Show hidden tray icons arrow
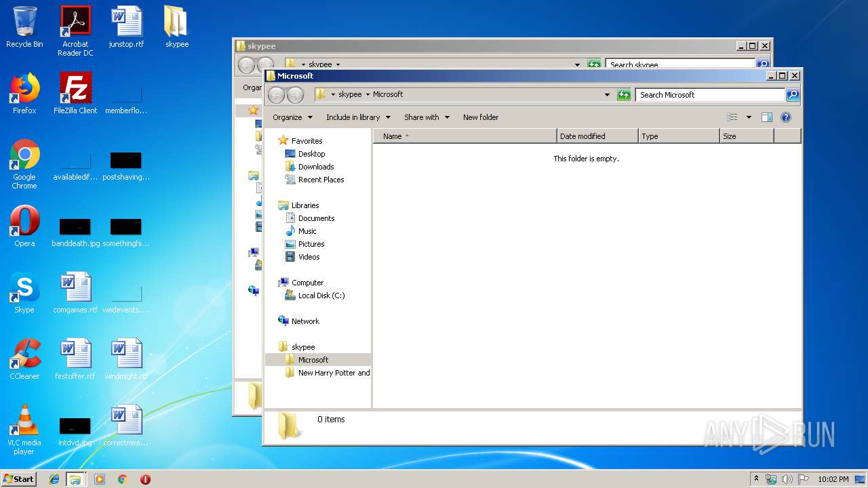The image size is (868, 488). pos(756,479)
